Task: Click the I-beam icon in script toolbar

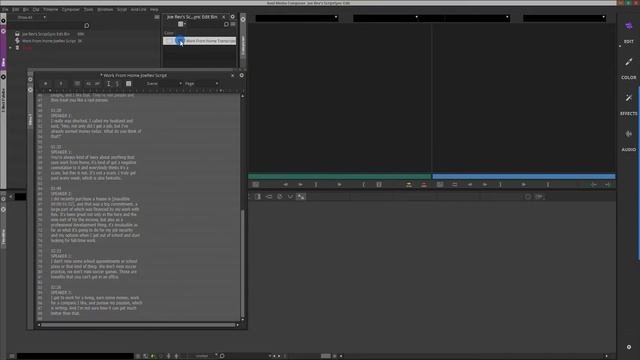Action: (x=109, y=84)
